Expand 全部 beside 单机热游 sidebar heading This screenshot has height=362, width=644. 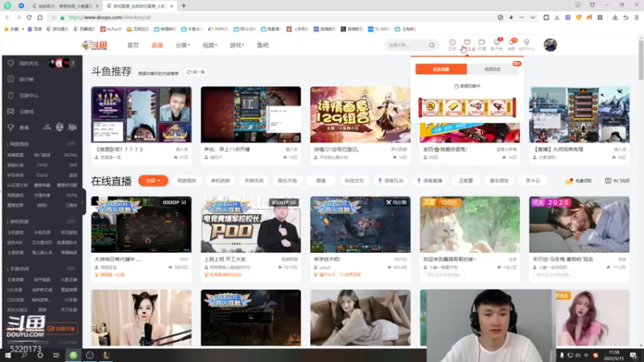click(x=72, y=222)
